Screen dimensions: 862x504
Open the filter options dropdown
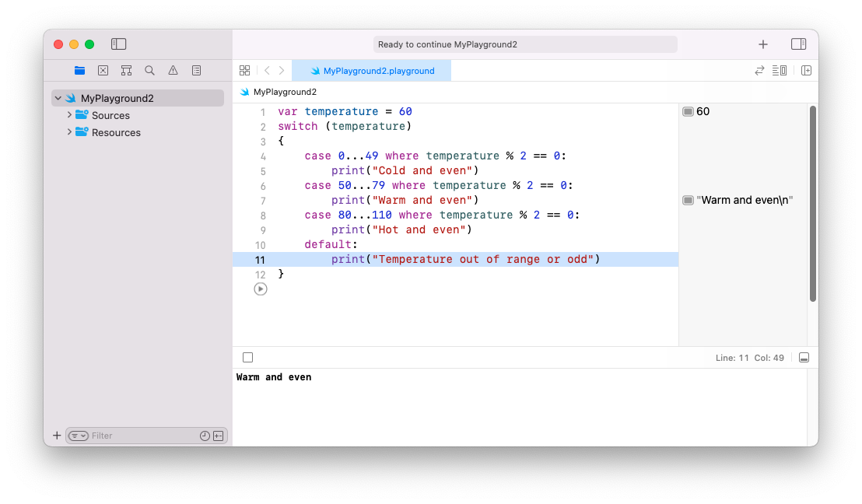point(79,436)
